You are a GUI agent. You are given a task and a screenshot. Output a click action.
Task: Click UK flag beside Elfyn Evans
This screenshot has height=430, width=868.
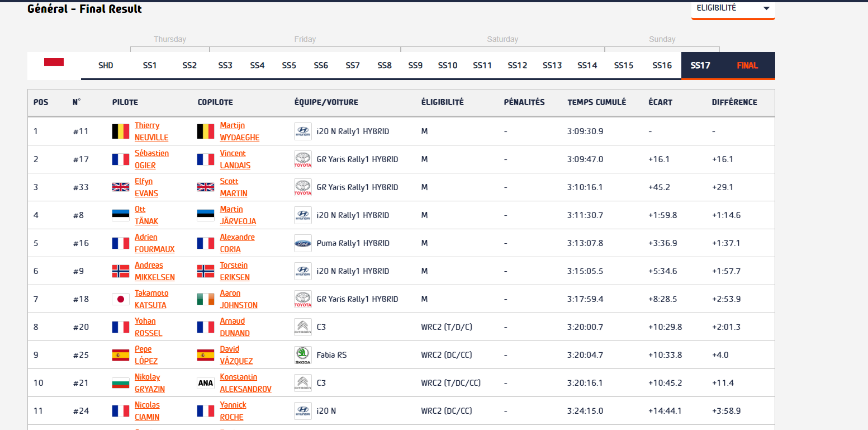click(x=121, y=187)
